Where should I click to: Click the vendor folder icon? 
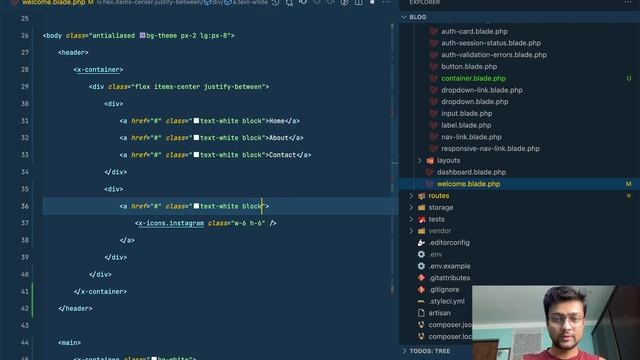(422, 231)
